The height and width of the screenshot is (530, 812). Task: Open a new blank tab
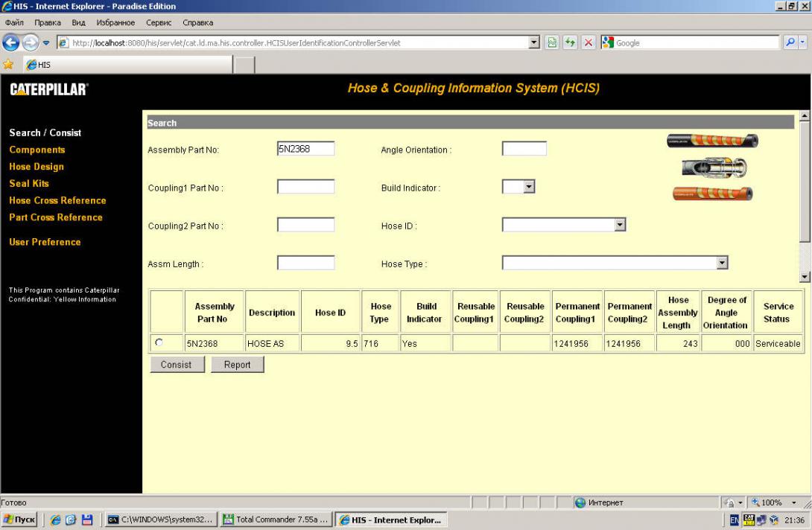pyautogui.click(x=244, y=66)
